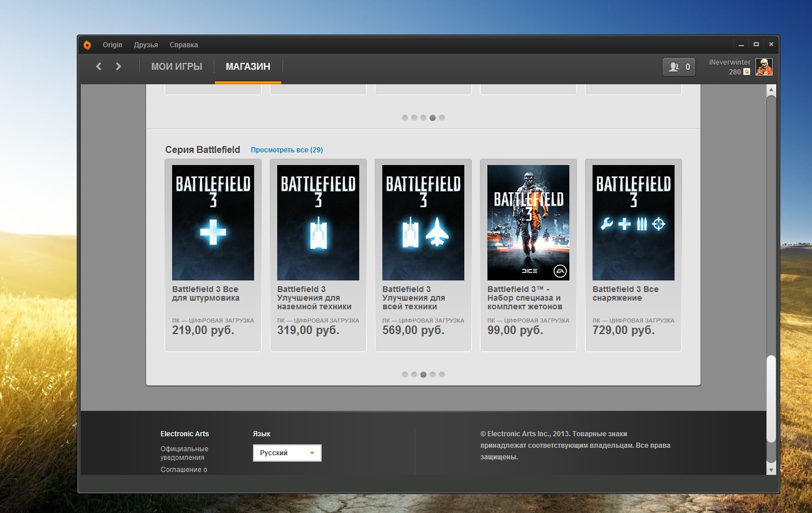The width and height of the screenshot is (812, 513).
Task: Go back with the left arrow
Action: [x=99, y=66]
